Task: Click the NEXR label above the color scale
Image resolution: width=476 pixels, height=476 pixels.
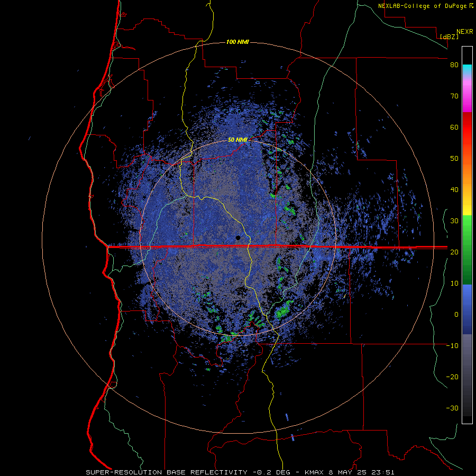Action: tap(465, 32)
